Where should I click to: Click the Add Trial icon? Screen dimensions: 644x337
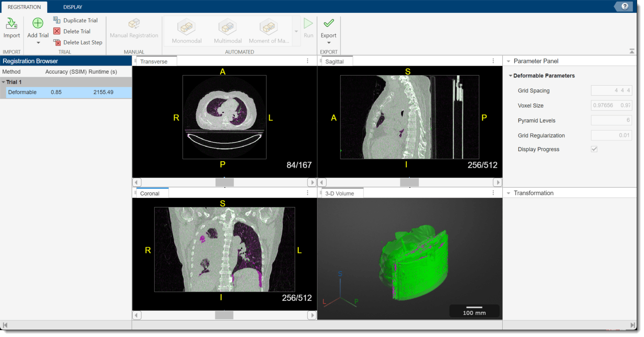point(37,23)
